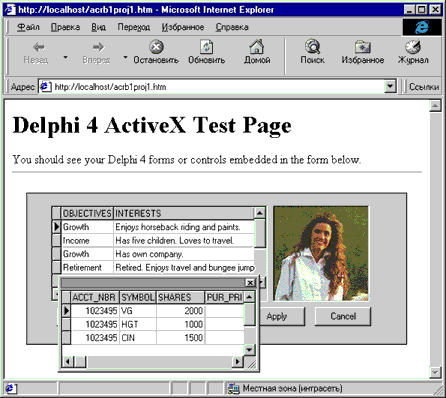Close the floating shares grid window

coord(250,283)
